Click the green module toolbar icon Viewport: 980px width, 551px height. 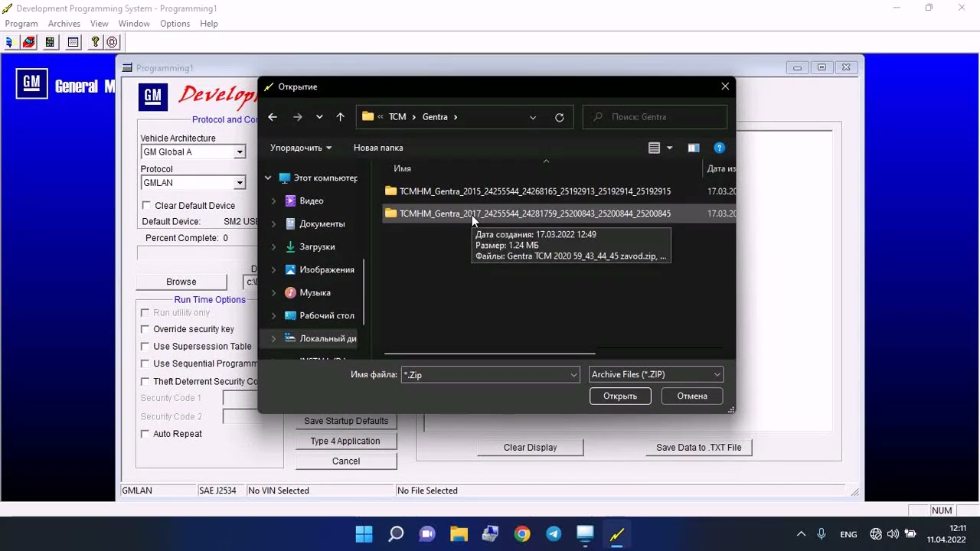coord(50,42)
